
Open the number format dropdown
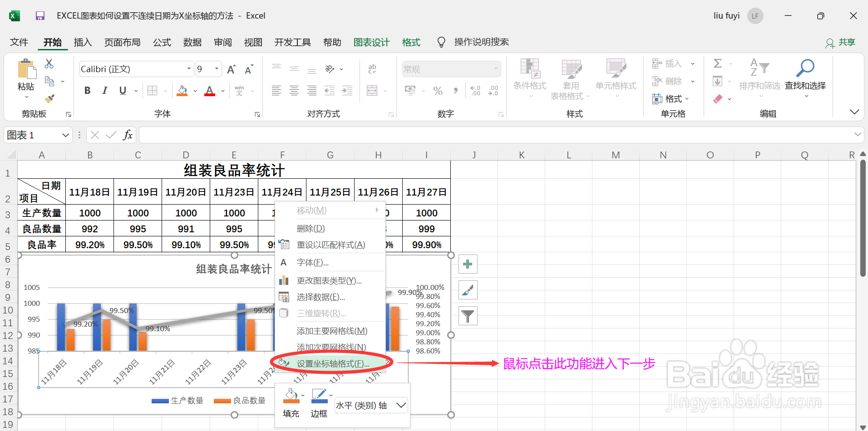(496, 69)
